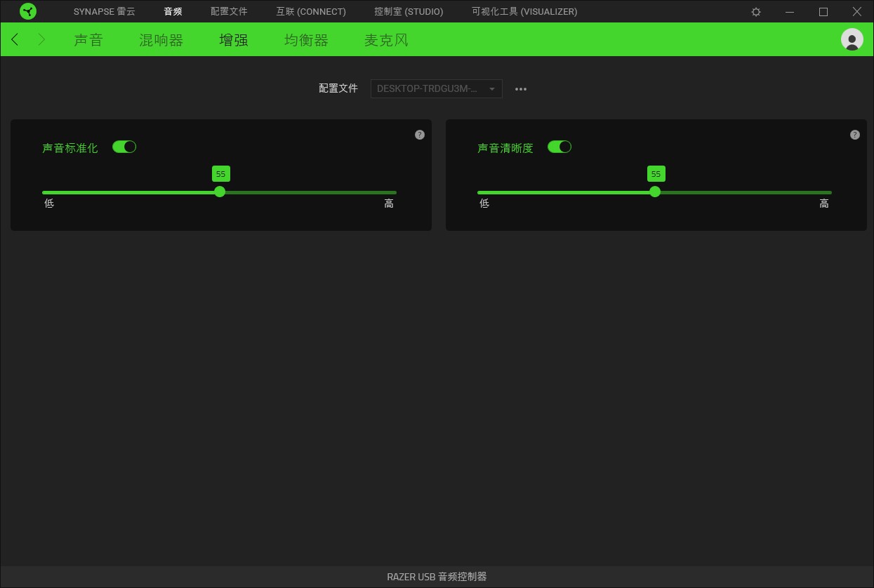
Task: Minimize the Synapse window
Action: pyautogui.click(x=790, y=12)
